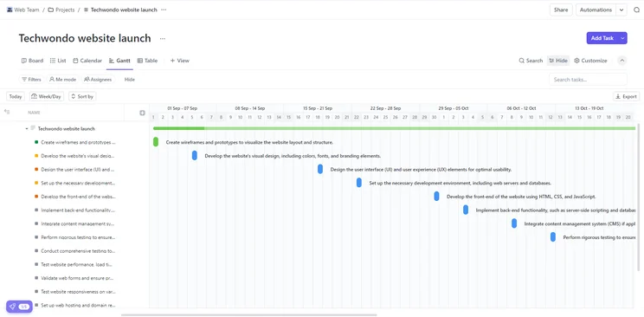
Task: Click the green Create wireframes Gantt marker
Action: [x=156, y=142]
